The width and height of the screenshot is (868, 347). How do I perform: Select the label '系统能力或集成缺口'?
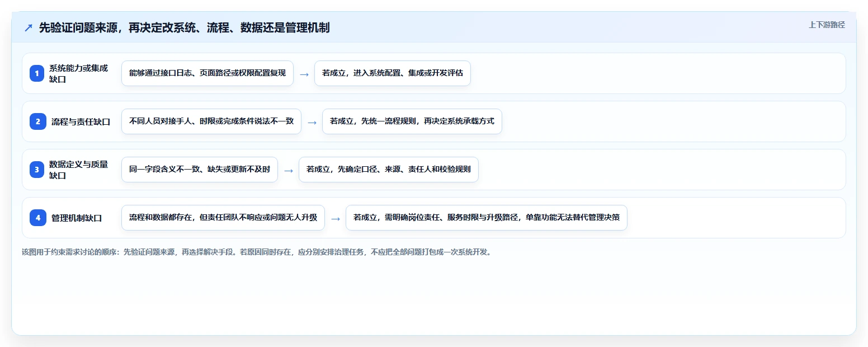click(x=78, y=73)
